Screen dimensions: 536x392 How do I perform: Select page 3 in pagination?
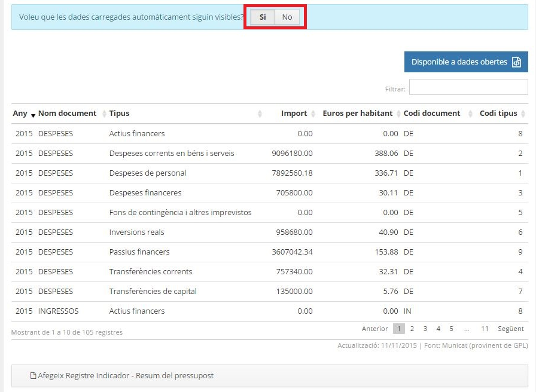[x=425, y=329]
